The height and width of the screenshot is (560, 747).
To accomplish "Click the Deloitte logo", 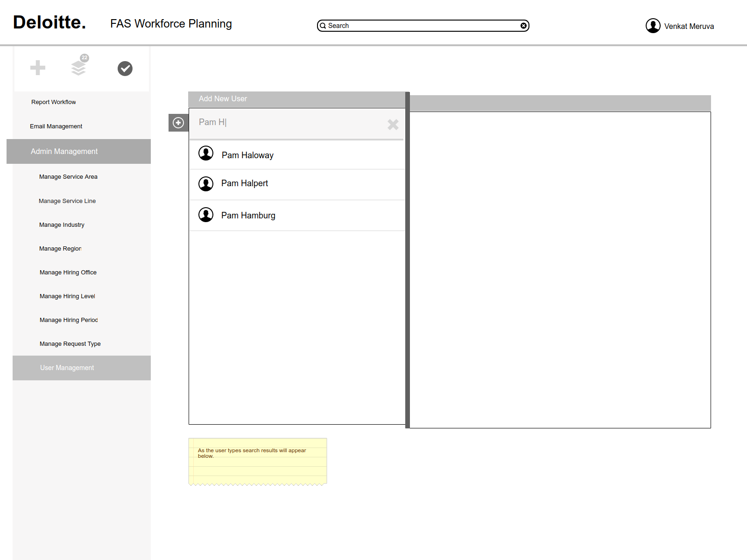I will (x=49, y=22).
